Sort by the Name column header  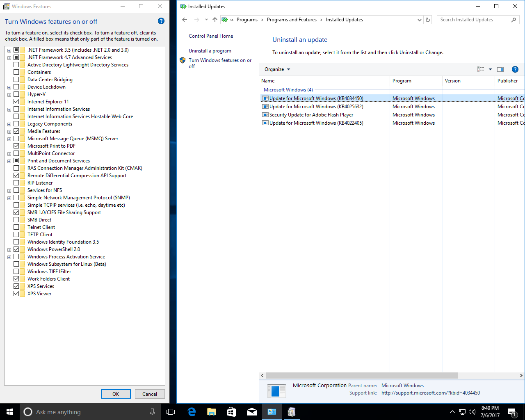[x=324, y=81]
